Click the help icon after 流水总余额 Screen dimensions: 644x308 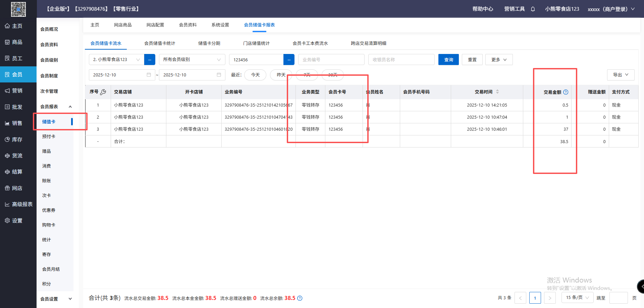pyautogui.click(x=300, y=298)
